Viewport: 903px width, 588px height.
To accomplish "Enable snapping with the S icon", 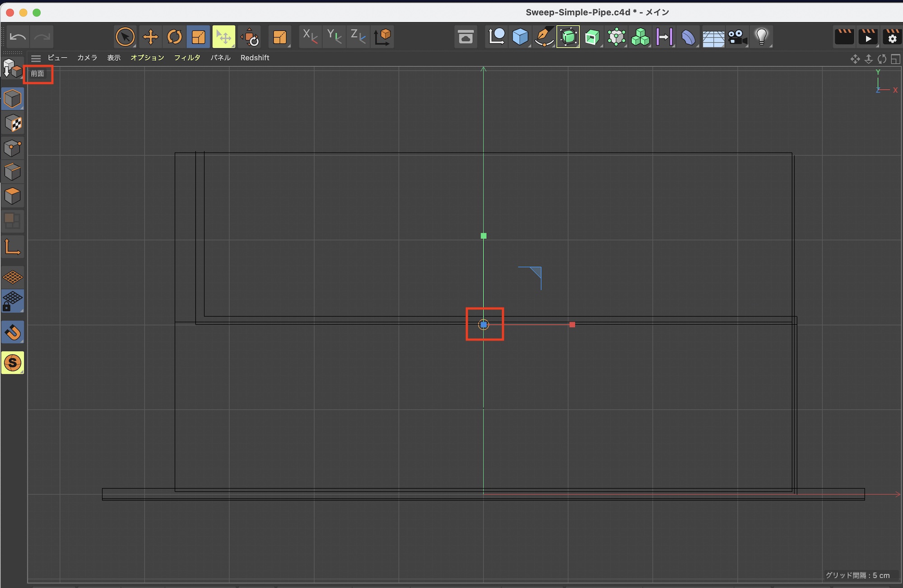I will 13,363.
